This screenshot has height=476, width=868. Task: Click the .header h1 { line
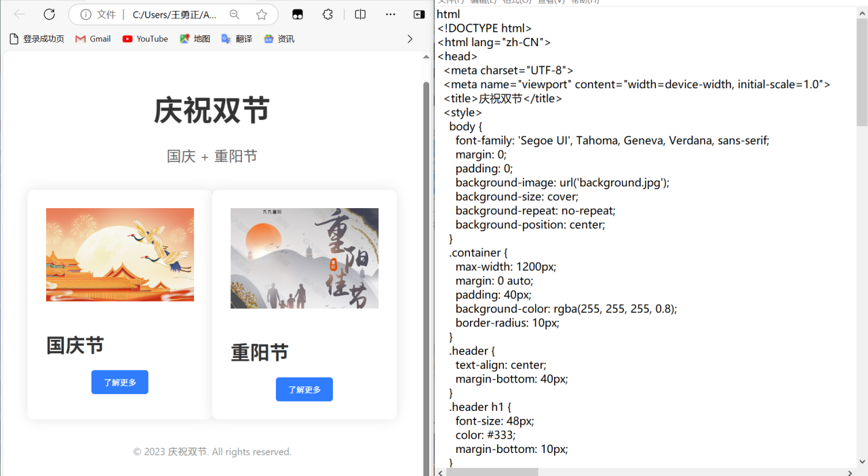[x=480, y=407]
